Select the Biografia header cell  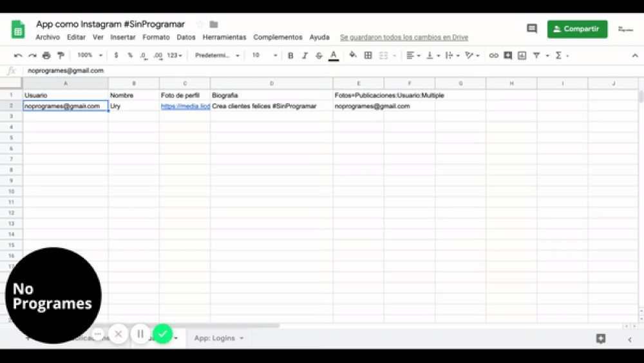pos(272,95)
